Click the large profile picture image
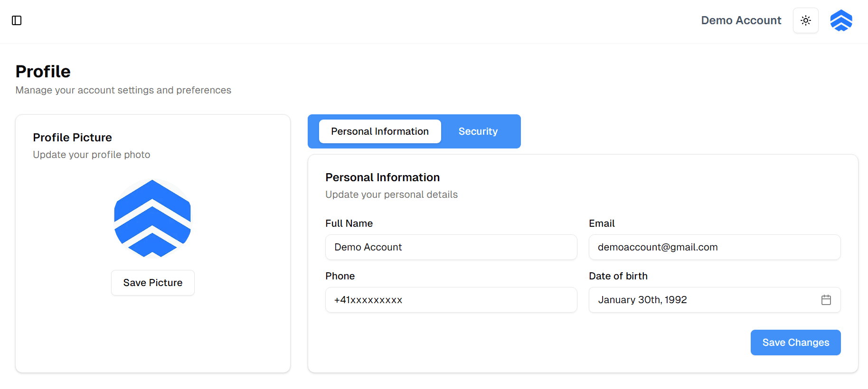 click(x=152, y=219)
